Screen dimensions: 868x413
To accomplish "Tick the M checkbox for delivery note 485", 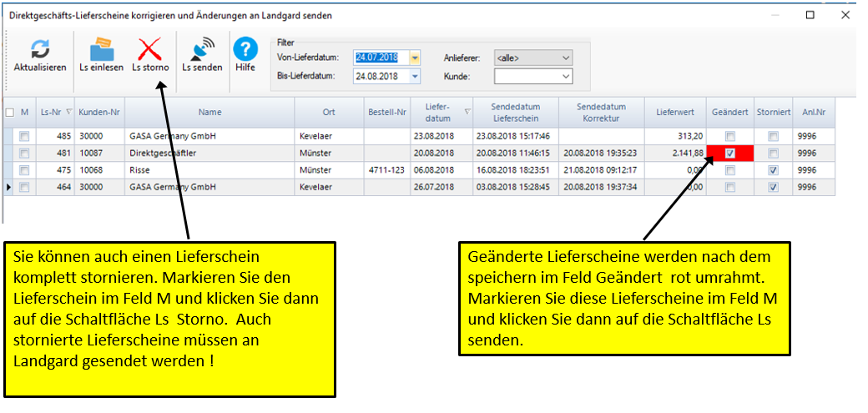I will (24, 136).
